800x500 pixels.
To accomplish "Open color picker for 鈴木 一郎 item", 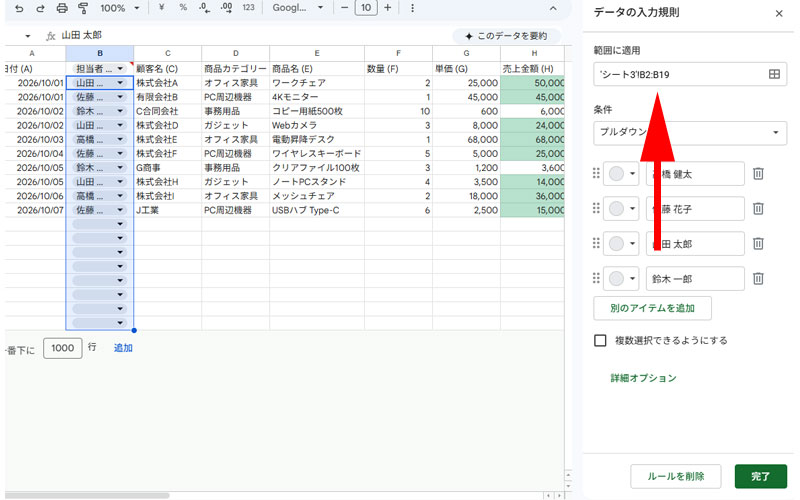I will point(621,279).
